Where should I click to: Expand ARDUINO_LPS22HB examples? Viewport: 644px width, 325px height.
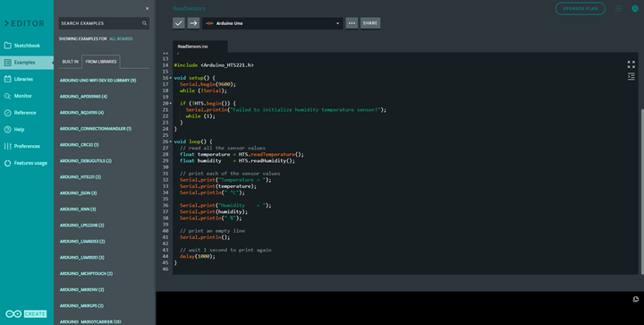point(81,225)
